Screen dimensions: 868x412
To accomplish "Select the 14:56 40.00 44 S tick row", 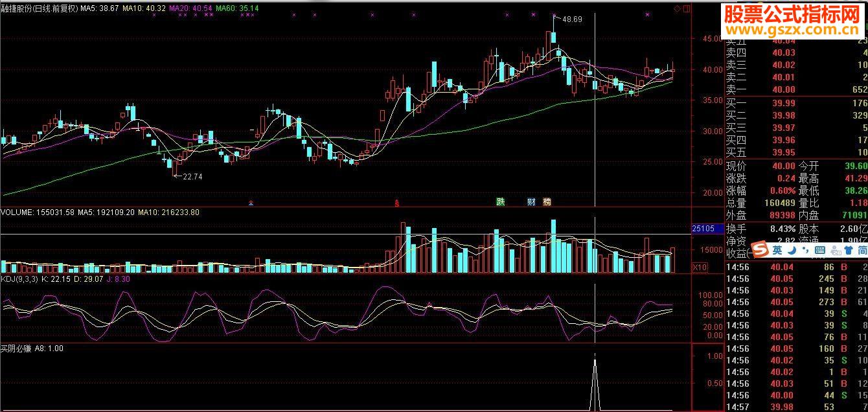I will coord(797,395).
